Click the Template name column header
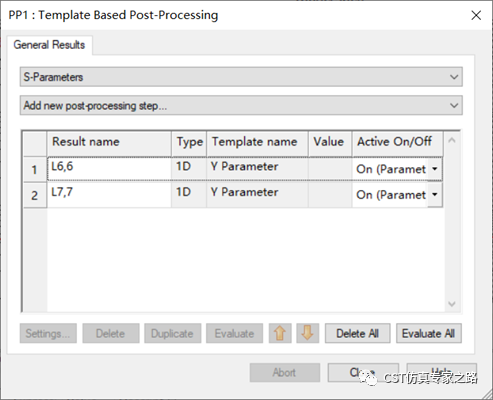 point(257,144)
